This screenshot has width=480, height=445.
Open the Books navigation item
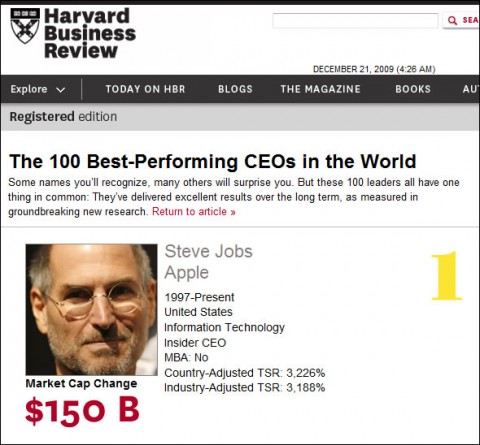tap(413, 89)
